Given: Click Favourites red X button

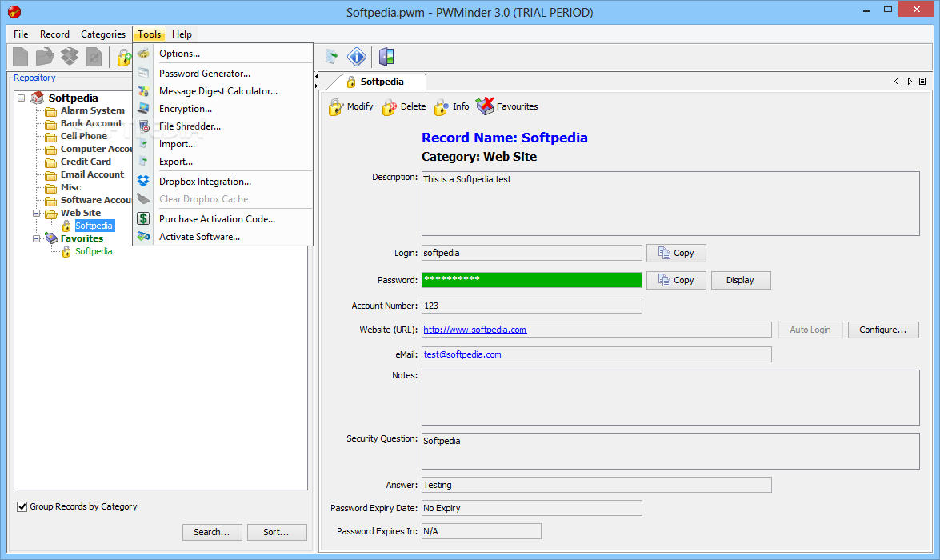Looking at the screenshot, I should [x=507, y=106].
